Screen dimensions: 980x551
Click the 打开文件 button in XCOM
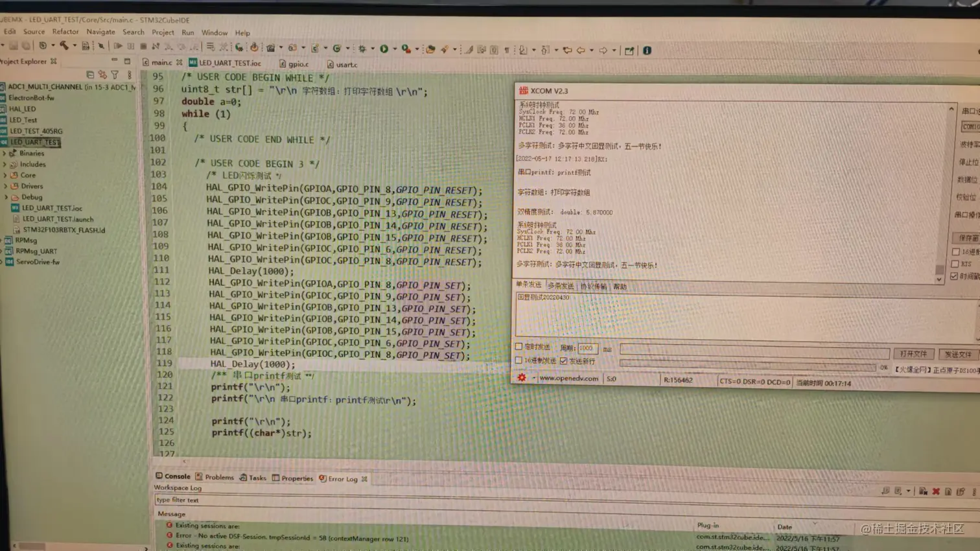[913, 354]
